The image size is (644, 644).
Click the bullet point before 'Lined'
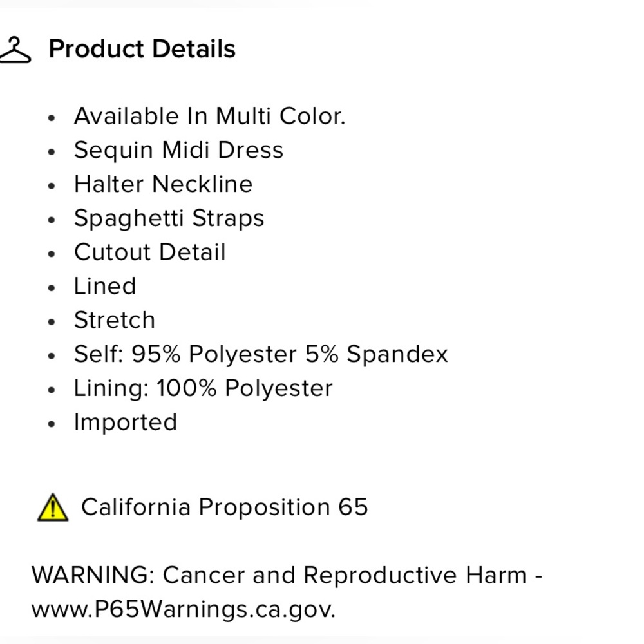pyautogui.click(x=52, y=288)
